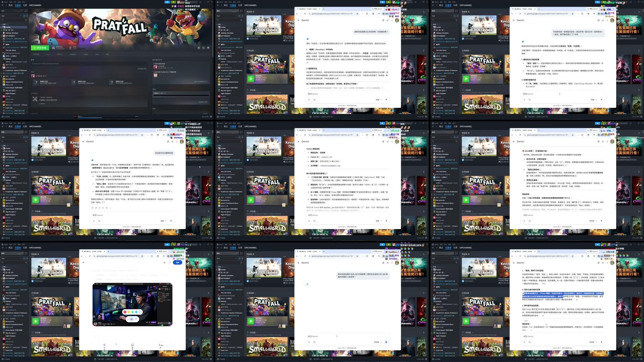The image size is (644, 362).
Task: Pick white annotation color swatch, bottom-left frame
Action: [x=140, y=312]
